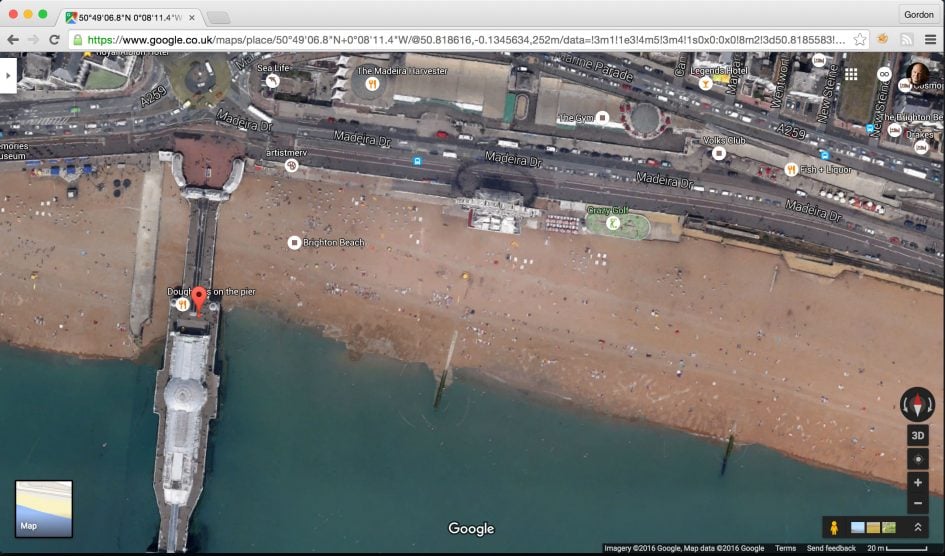
Task: Click the Send feedback link
Action: tap(831, 548)
